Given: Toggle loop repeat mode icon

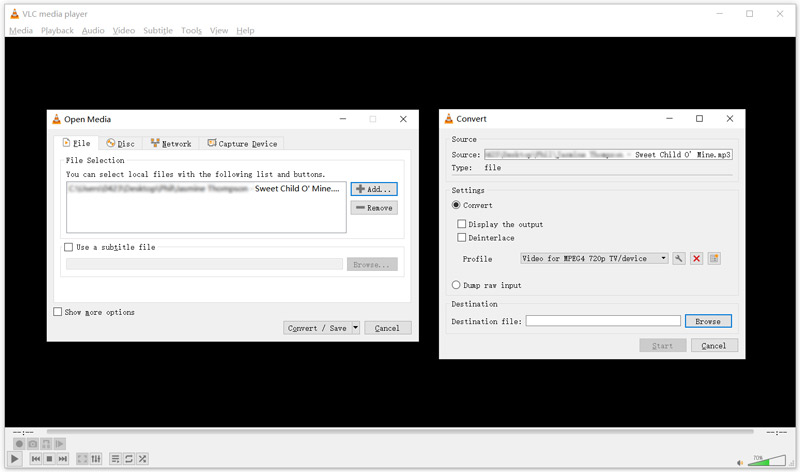Looking at the screenshot, I should pos(129,459).
